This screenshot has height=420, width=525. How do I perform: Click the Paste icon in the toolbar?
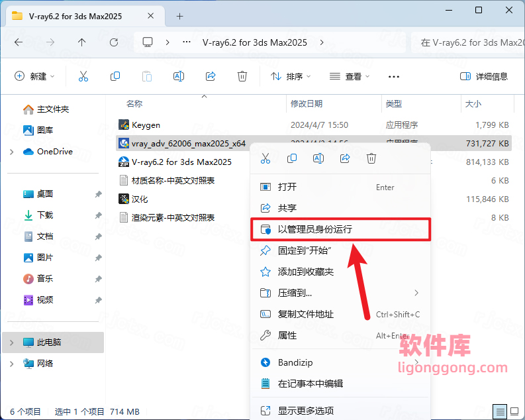147,76
